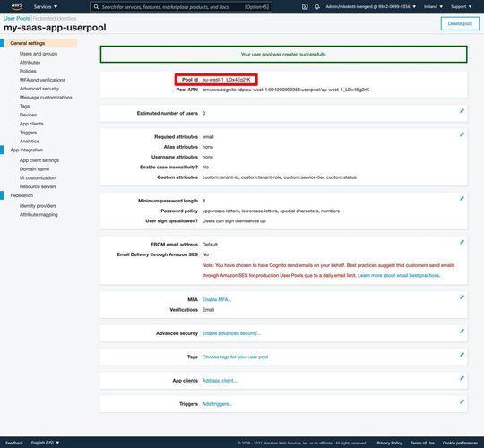Edit the App clients section pencil

pyautogui.click(x=462, y=378)
